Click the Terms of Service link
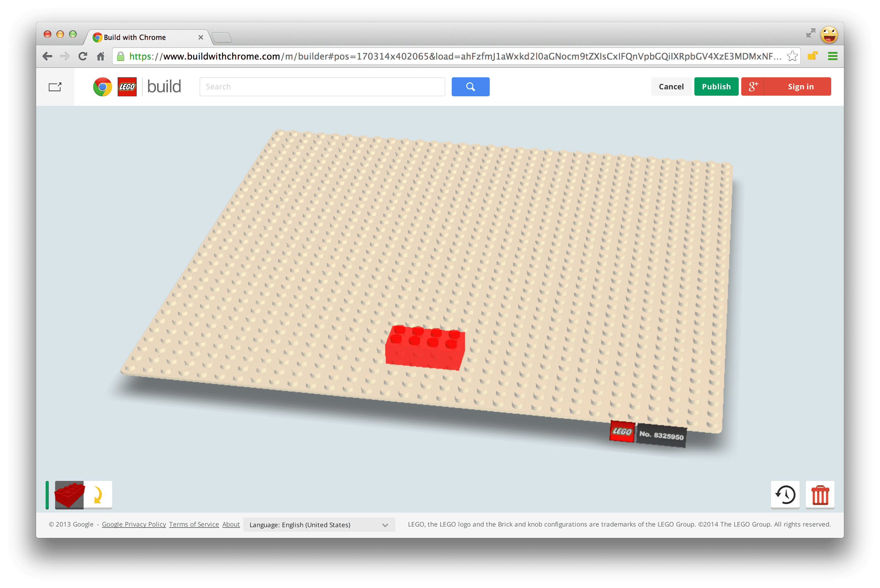The height and width of the screenshot is (588, 880). (x=194, y=524)
